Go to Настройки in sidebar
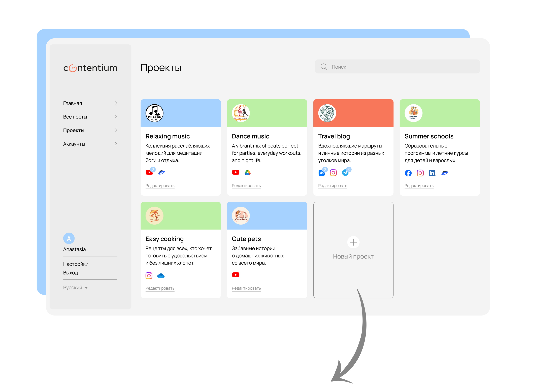Screen dimensions: 536x392 pos(76,264)
